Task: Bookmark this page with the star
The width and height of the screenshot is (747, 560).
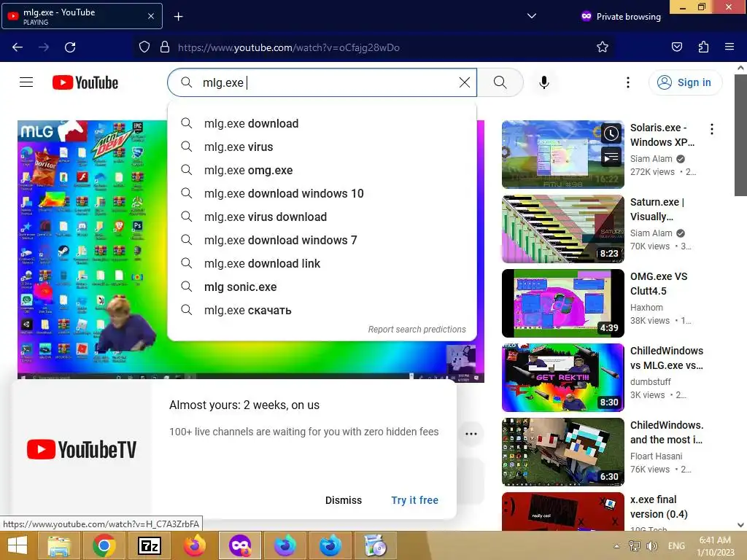Action: coord(602,47)
